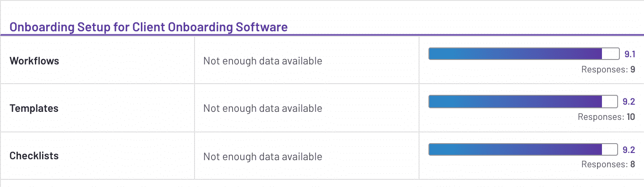The height and width of the screenshot is (187, 644).
Task: Select the Checklists feature label
Action: [x=34, y=156]
